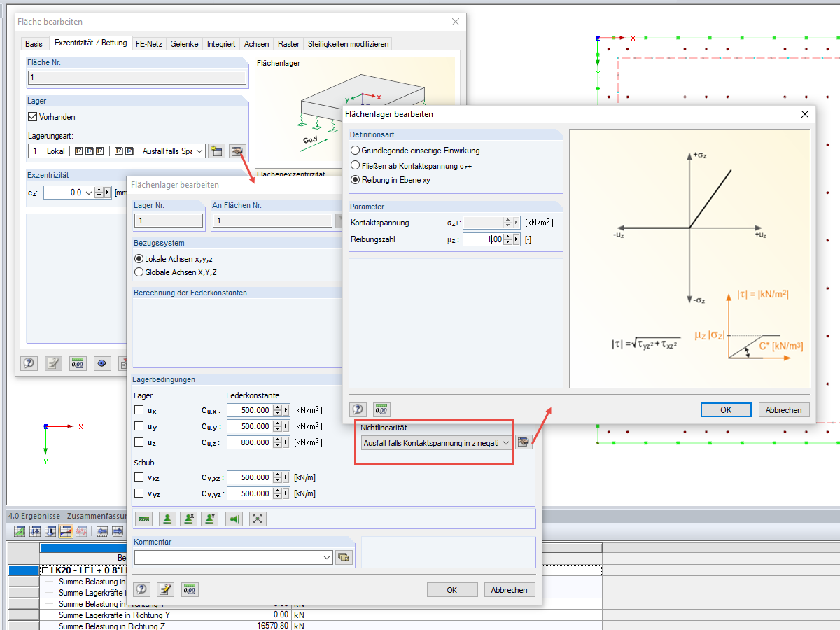The width and height of the screenshot is (840, 630).
Task: Toggle the vxz shear checkbox
Action: (139, 477)
